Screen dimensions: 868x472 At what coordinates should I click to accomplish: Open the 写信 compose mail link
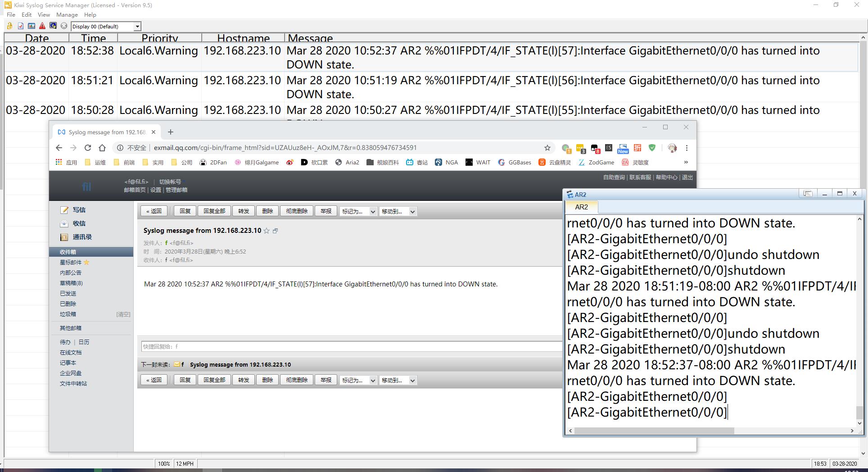79,210
